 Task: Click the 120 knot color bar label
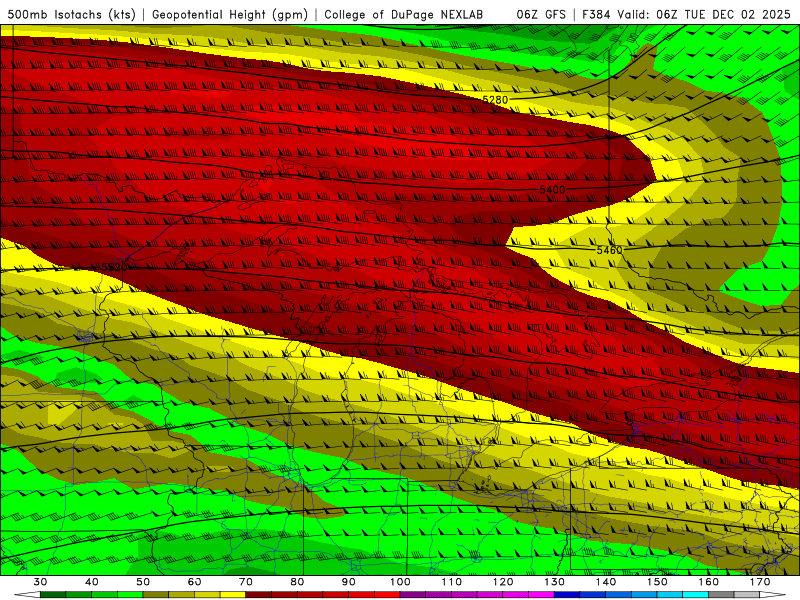click(x=503, y=582)
